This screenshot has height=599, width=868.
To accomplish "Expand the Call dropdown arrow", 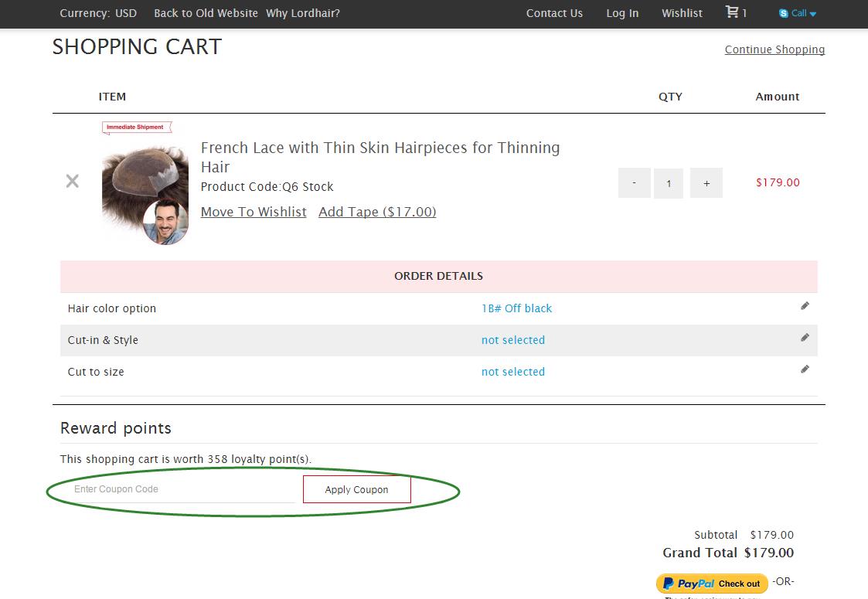I will 812,14.
